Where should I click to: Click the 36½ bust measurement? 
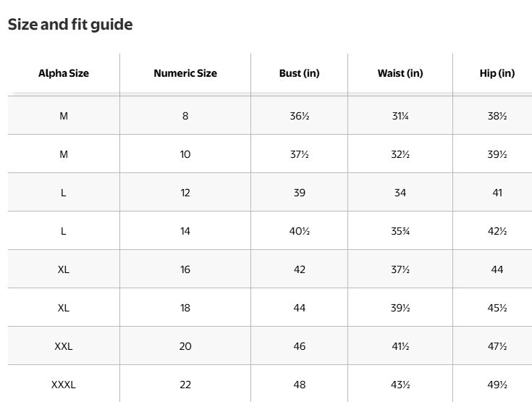tap(299, 116)
